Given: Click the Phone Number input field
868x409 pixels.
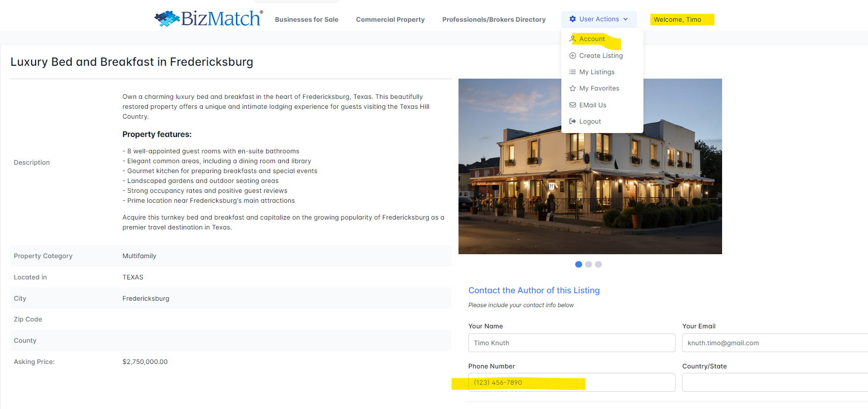Looking at the screenshot, I should (571, 383).
